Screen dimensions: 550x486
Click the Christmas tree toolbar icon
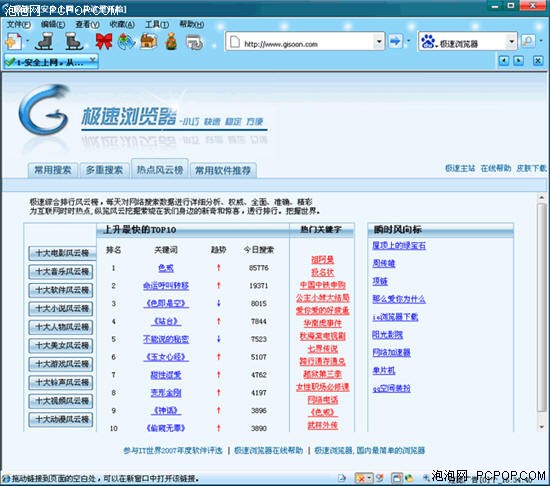pos(171,41)
